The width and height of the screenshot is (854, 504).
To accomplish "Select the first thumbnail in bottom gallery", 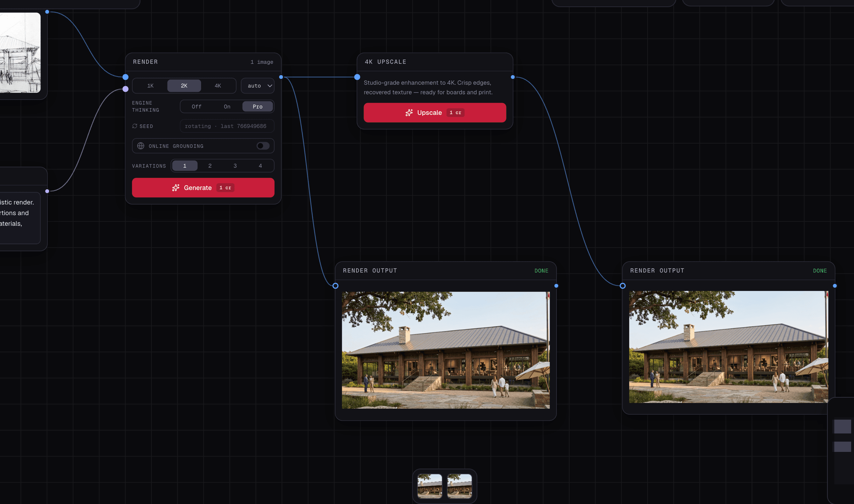I will pyautogui.click(x=430, y=486).
